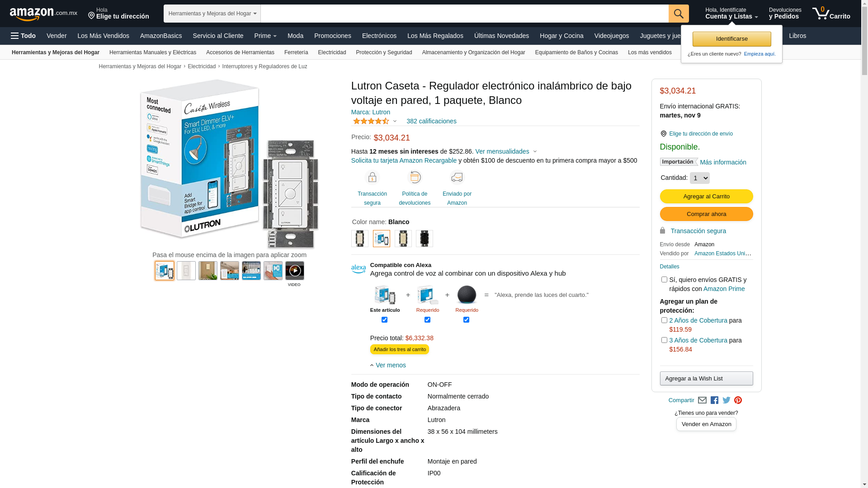Go to the Amazon.com.mx logo home
The image size is (868, 488).
tap(43, 14)
